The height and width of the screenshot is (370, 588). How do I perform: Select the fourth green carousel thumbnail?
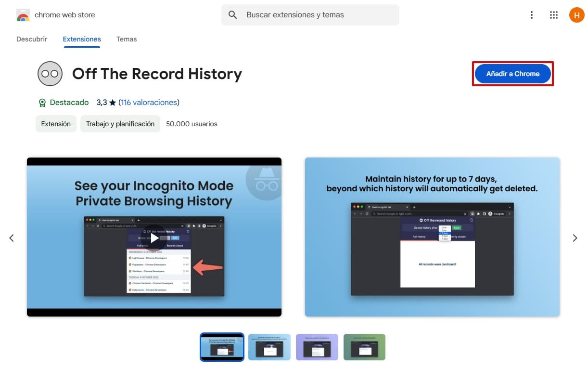click(364, 347)
